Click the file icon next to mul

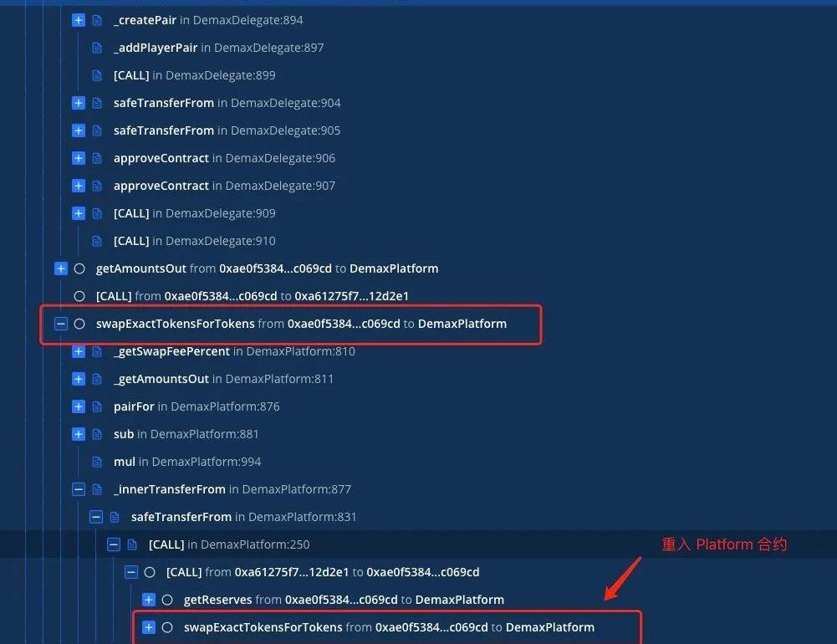coord(97,462)
